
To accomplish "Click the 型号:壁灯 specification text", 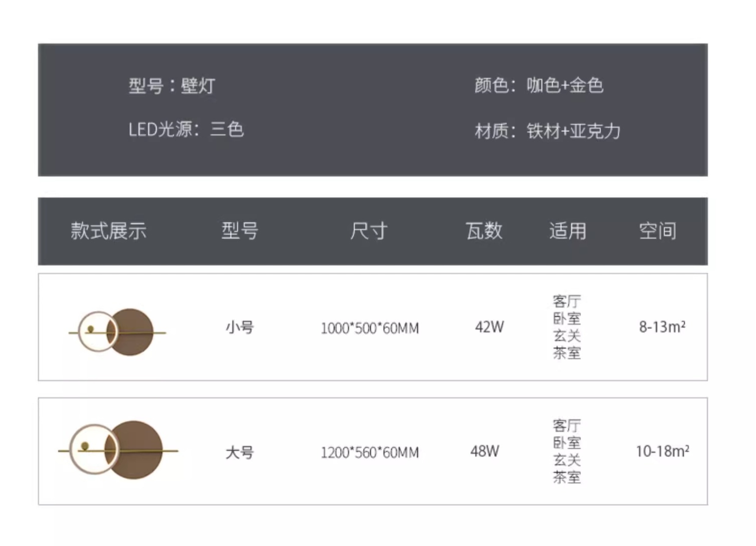I will (x=172, y=86).
